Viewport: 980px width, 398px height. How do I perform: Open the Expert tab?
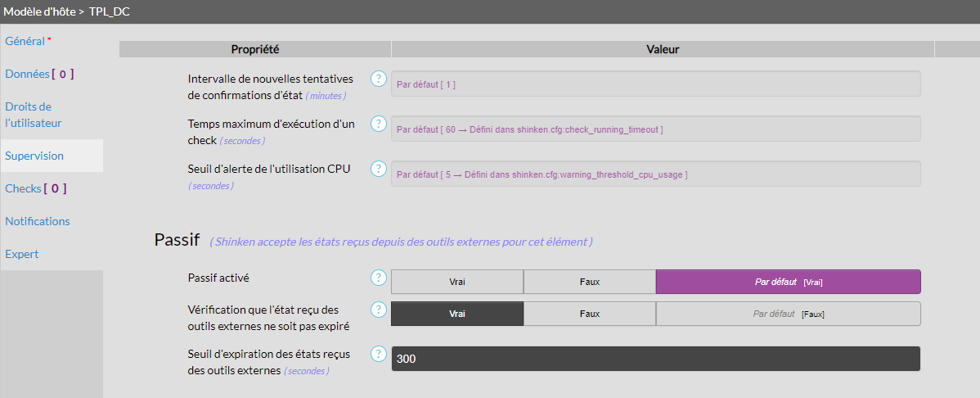22,254
